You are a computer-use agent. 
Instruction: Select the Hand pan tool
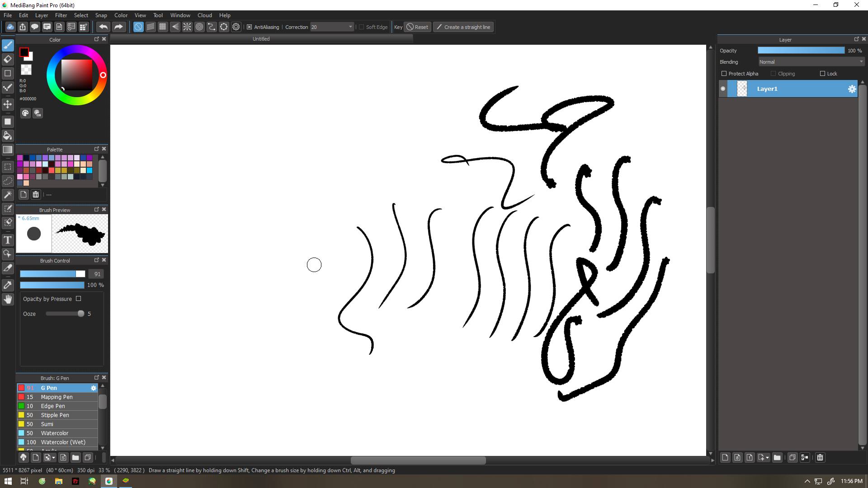(x=8, y=299)
